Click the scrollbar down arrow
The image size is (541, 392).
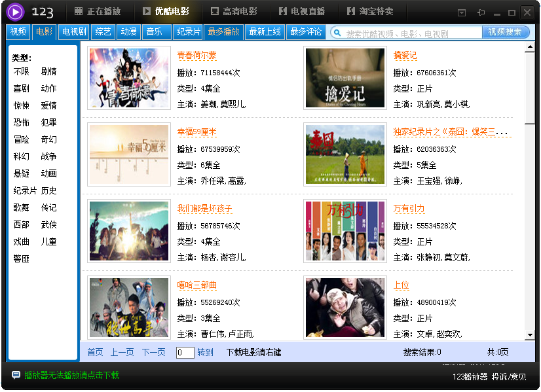[530, 335]
